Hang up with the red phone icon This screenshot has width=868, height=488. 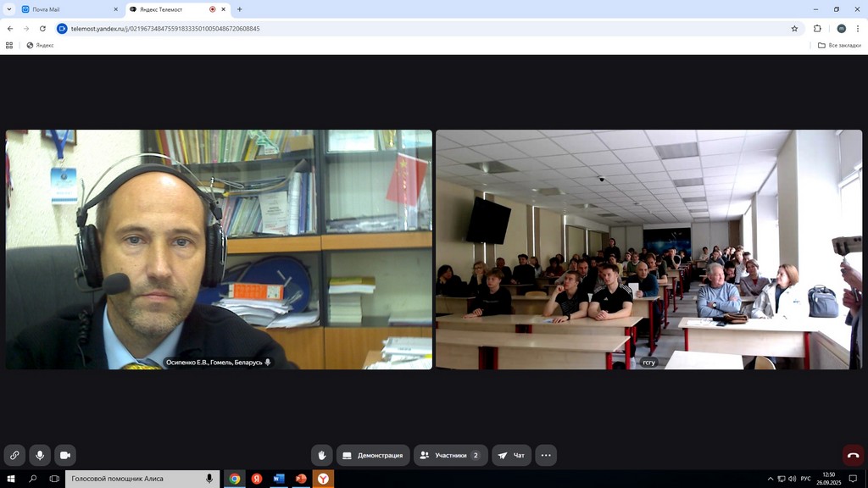pos(853,456)
